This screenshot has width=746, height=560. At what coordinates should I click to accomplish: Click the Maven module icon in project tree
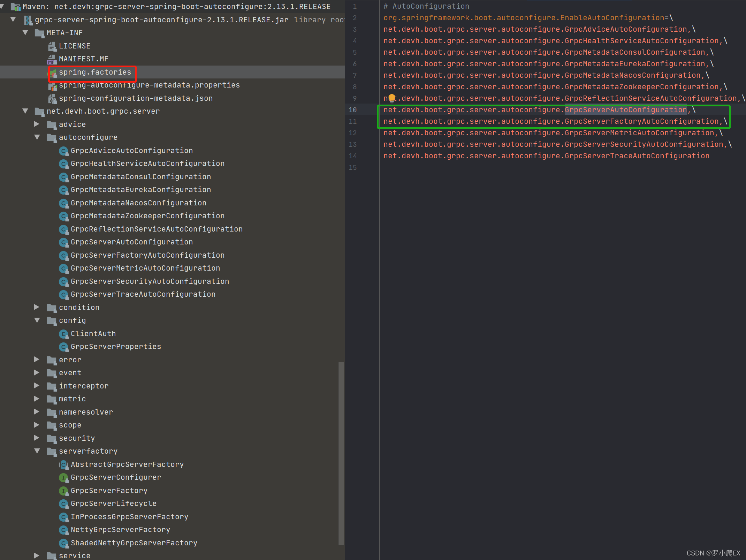[x=15, y=6]
